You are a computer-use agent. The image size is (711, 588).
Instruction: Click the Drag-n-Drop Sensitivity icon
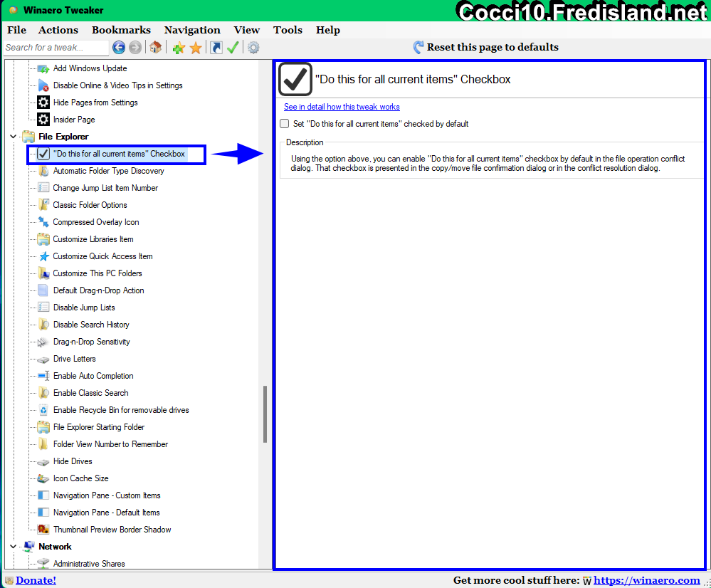(43, 342)
